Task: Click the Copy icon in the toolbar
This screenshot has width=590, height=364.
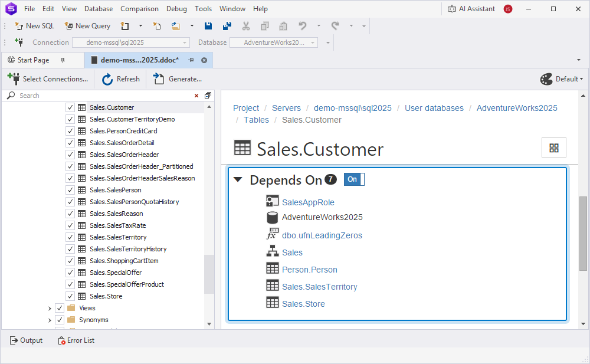Action: click(x=265, y=26)
